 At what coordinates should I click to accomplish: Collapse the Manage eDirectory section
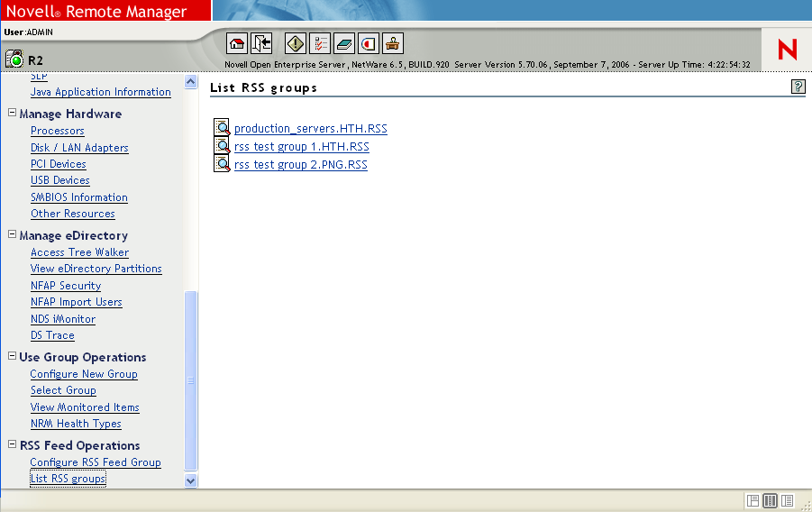12,234
